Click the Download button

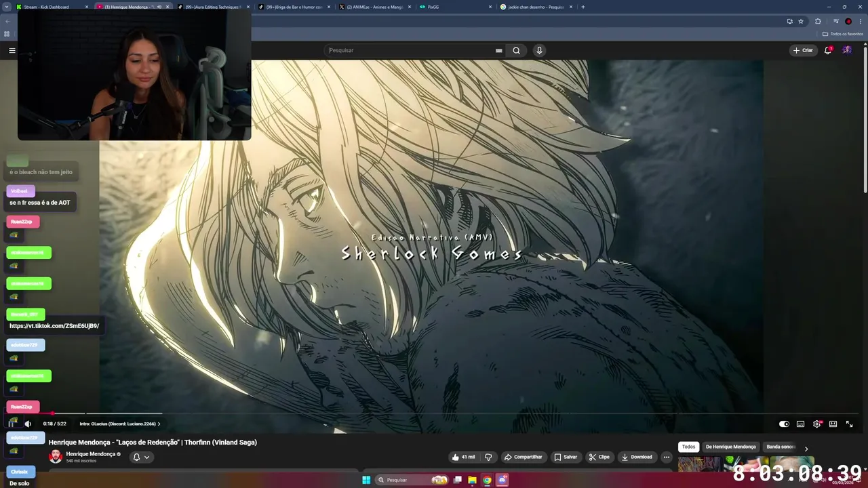coord(637,457)
